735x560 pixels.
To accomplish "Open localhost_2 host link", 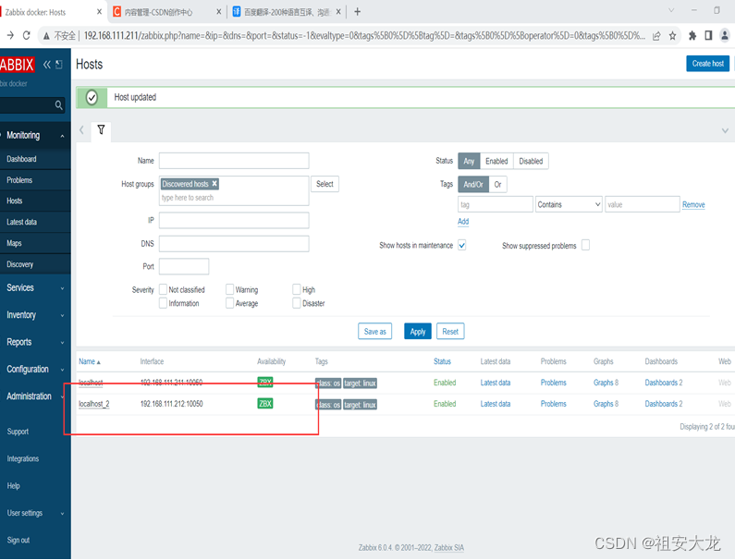I will click(93, 404).
